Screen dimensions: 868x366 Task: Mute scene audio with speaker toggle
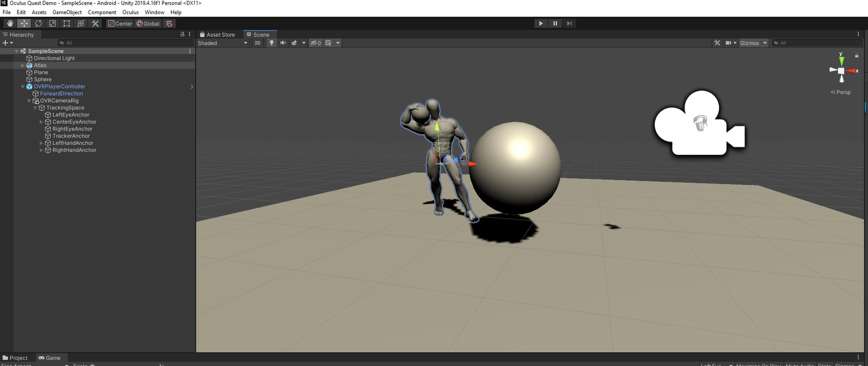pyautogui.click(x=283, y=43)
